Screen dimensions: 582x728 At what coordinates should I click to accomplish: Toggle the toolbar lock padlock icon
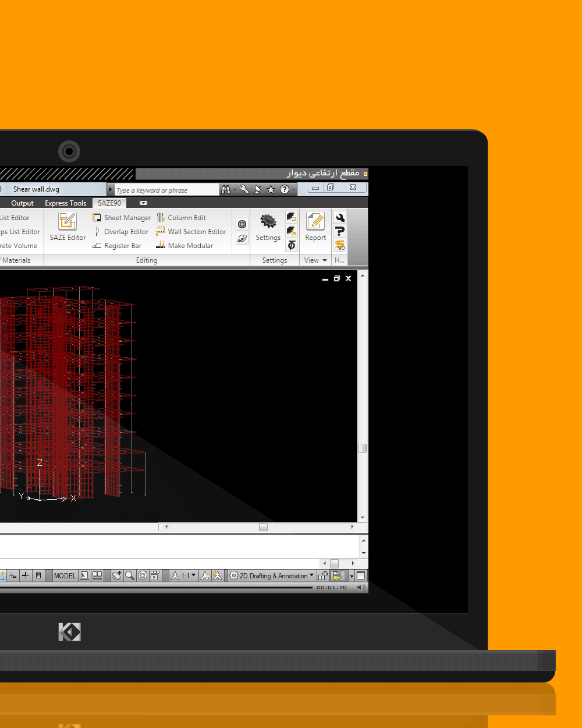(323, 576)
